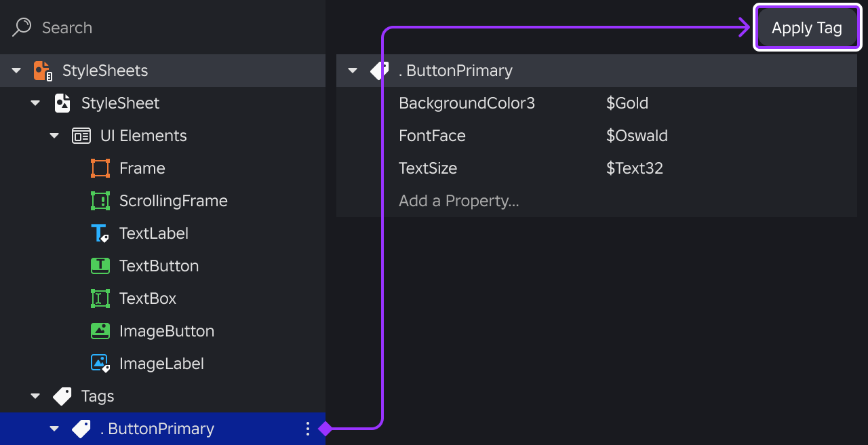Select .ButtonPrimary label in the tree

point(157,429)
